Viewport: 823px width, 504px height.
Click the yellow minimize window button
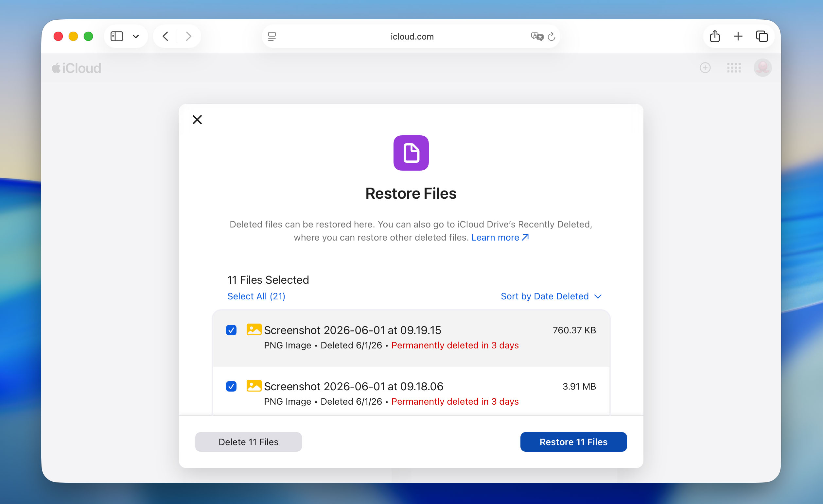pos(73,36)
